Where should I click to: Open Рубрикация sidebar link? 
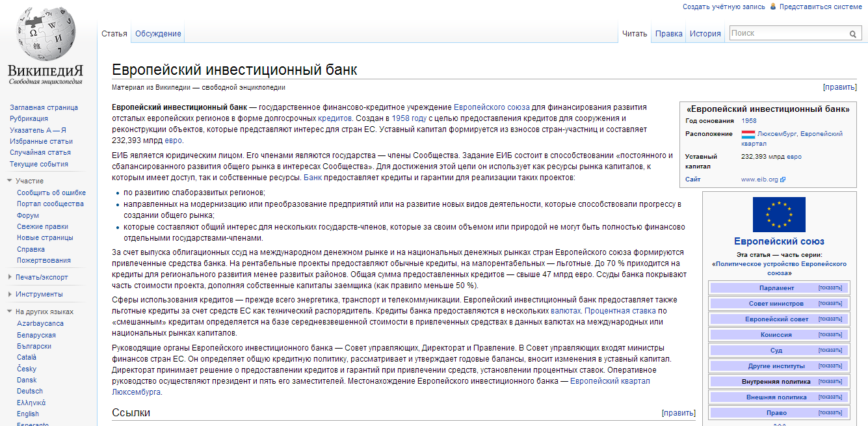(29, 118)
